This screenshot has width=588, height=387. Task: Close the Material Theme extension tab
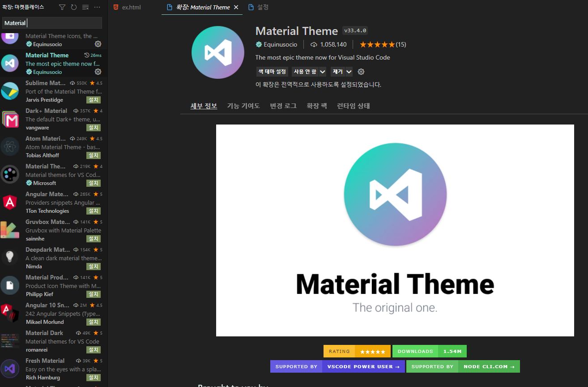coord(237,7)
